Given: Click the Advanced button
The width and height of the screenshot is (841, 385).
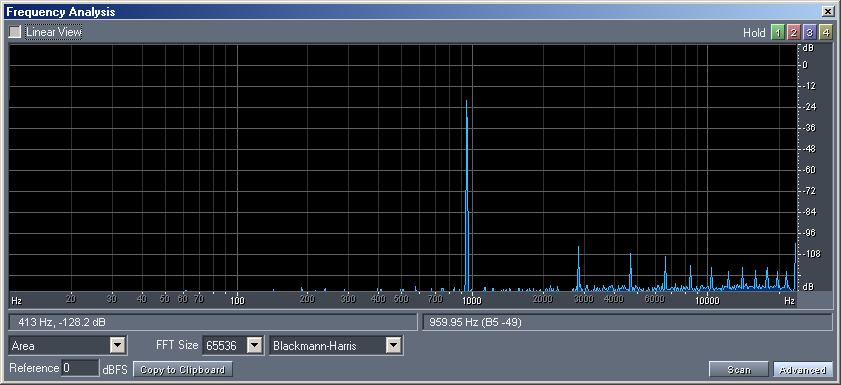Looking at the screenshot, I should click(x=802, y=369).
